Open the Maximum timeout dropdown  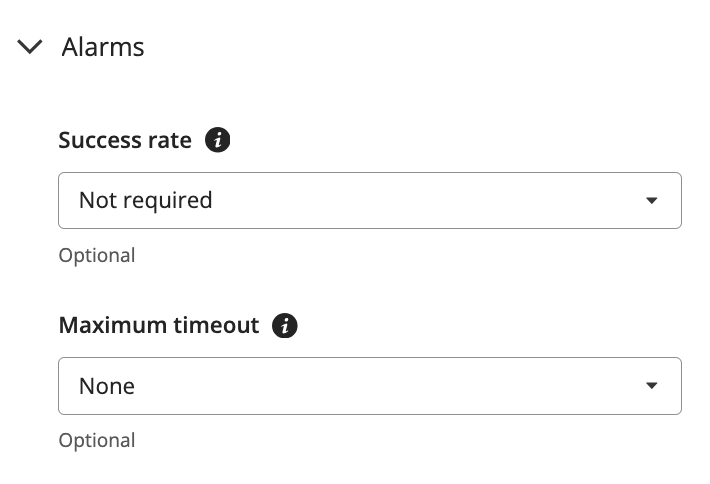click(370, 386)
